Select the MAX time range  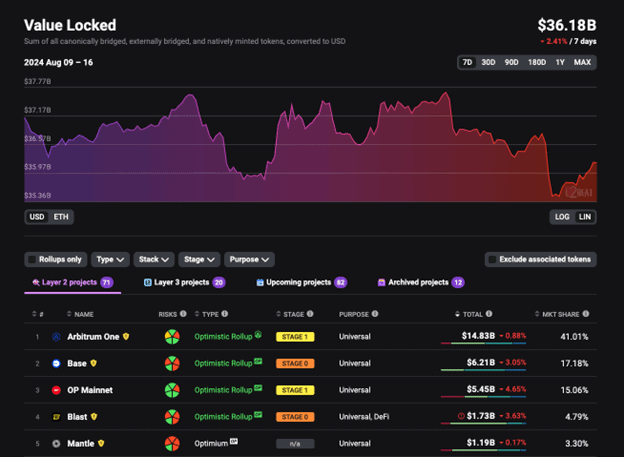582,62
